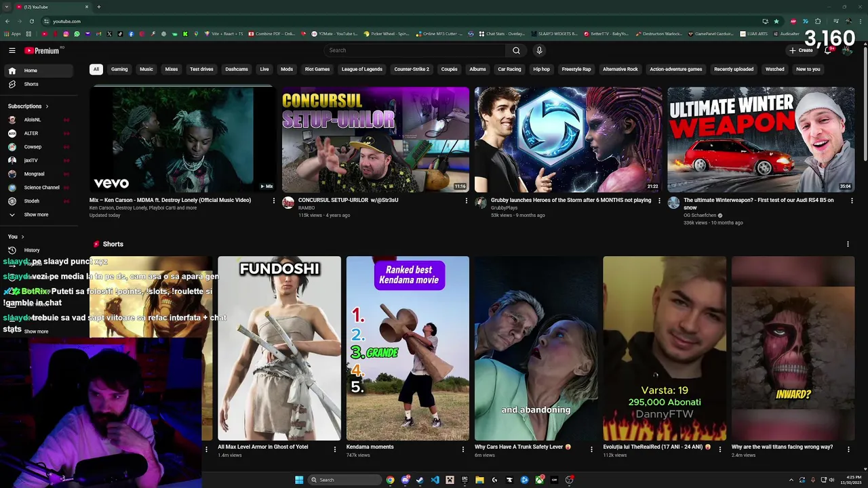
Task: Select the Live filter chip
Action: tap(264, 69)
